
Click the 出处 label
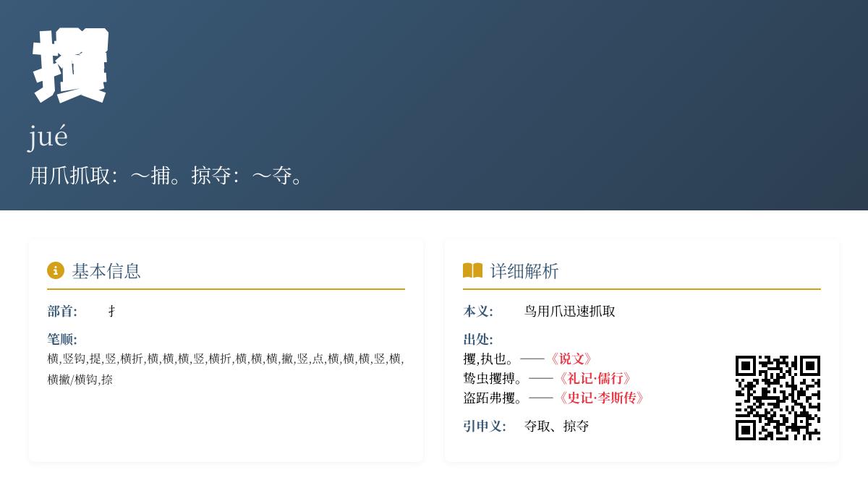(478, 340)
